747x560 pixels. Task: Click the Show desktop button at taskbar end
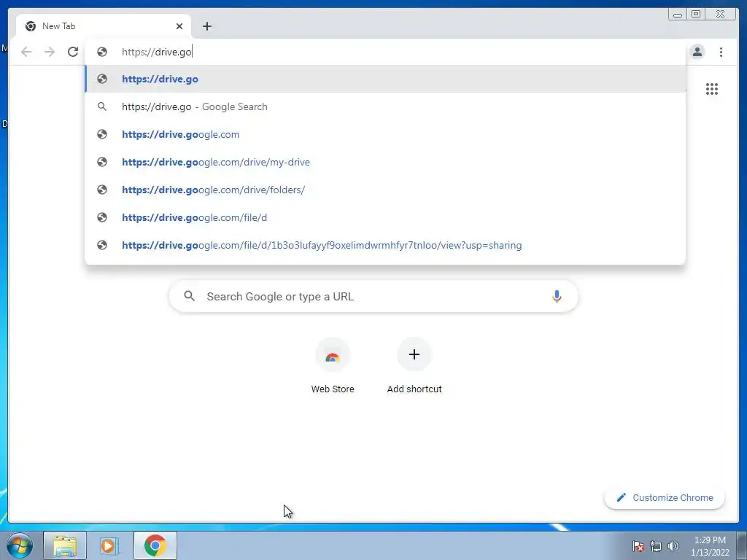click(742, 545)
